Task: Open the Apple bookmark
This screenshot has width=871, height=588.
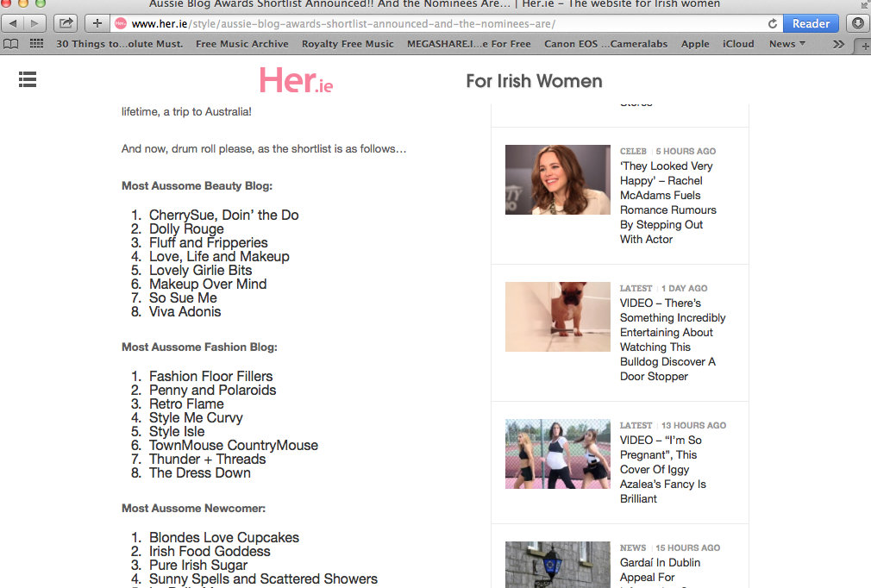Action: click(695, 44)
